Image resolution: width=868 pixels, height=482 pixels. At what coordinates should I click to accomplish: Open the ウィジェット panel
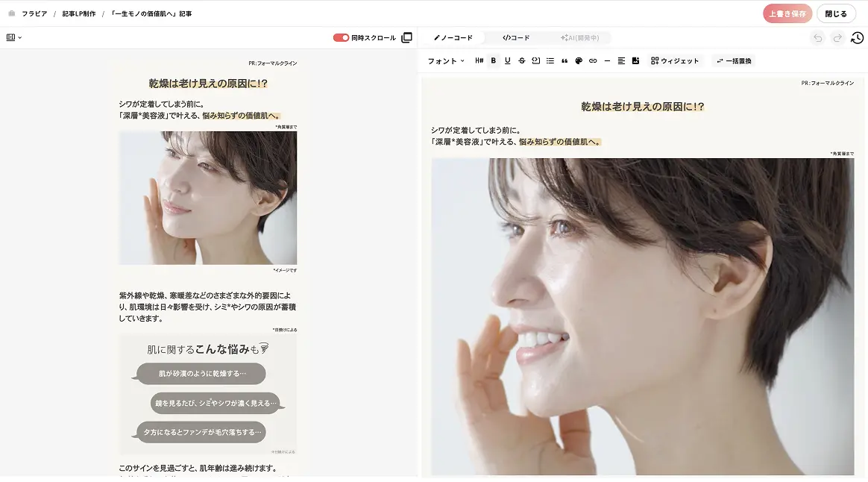(x=675, y=61)
